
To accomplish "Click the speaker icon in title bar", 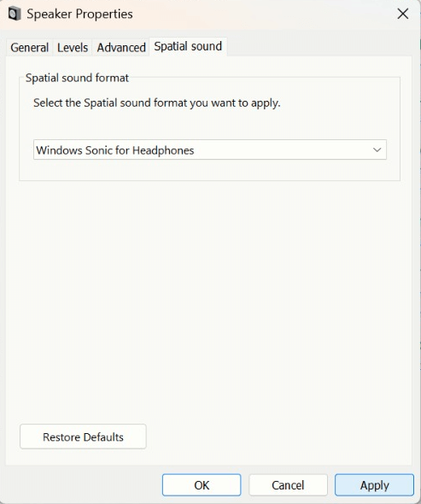I will (x=15, y=15).
